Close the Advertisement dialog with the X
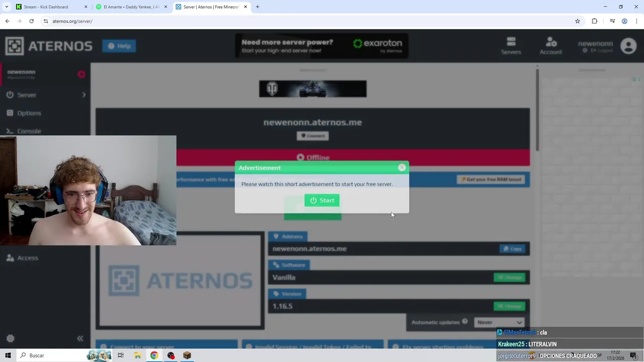 (401, 167)
